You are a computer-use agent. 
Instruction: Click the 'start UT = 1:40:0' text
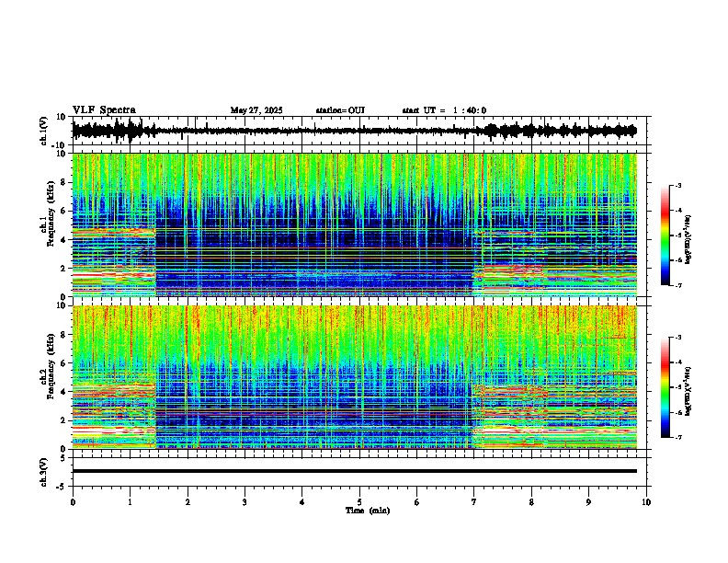click(x=444, y=110)
